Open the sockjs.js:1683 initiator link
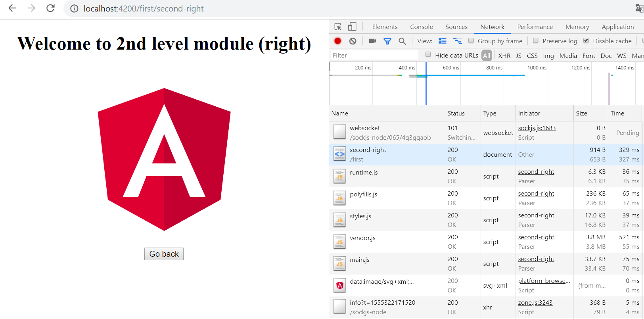Screen dimensions: 644x319 pos(537,128)
